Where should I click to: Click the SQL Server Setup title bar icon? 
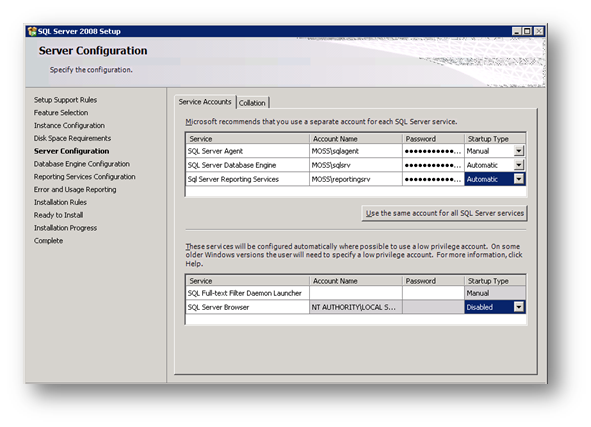32,31
